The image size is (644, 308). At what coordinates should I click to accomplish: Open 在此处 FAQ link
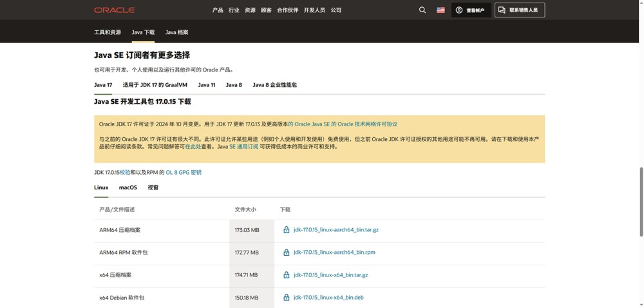193,147
